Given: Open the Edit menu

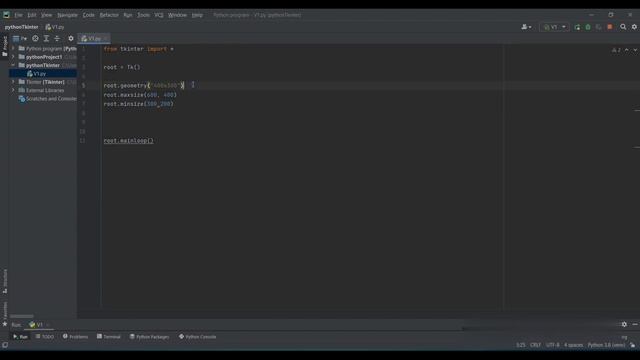Looking at the screenshot, I should click(32, 15).
